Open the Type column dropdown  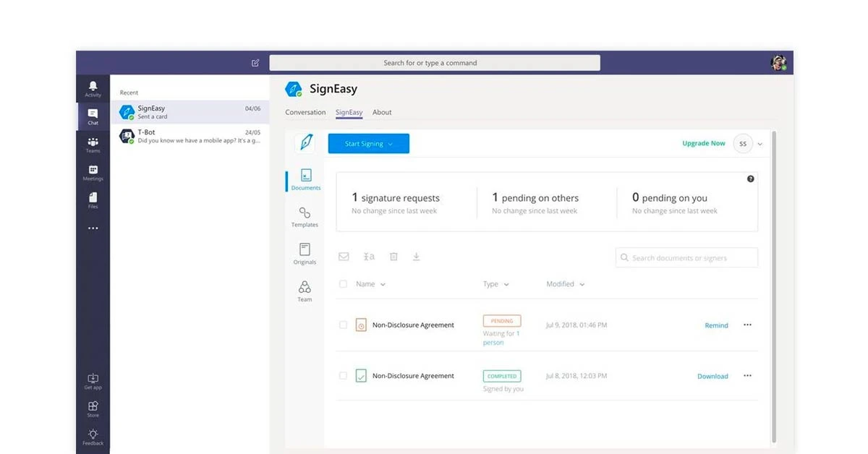pos(496,284)
